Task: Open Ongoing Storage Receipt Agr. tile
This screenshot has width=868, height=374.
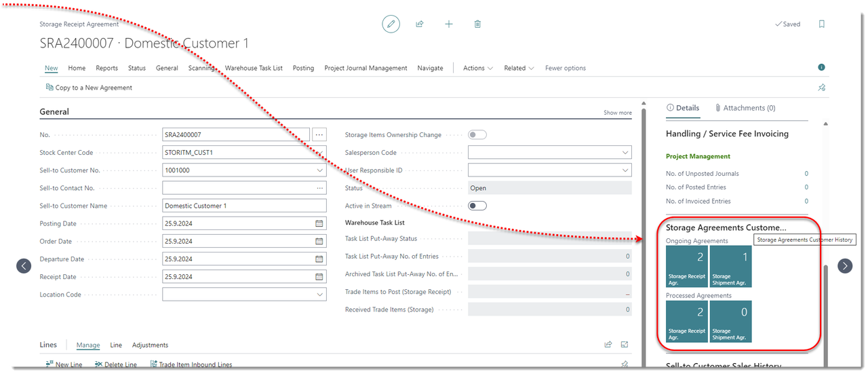Action: coord(687,266)
